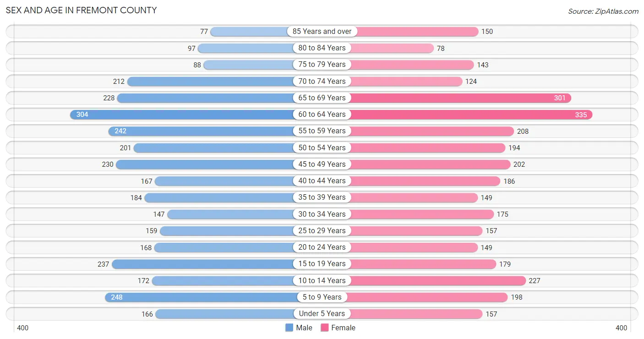Click the 55 to 59 Years male bar

[201, 131]
